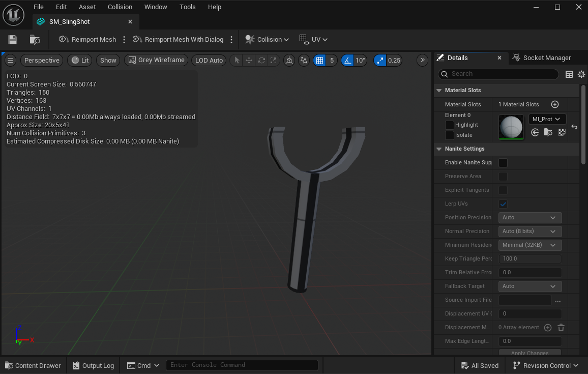
Task: Toggle rotation snap angle icon
Action: [x=347, y=60]
